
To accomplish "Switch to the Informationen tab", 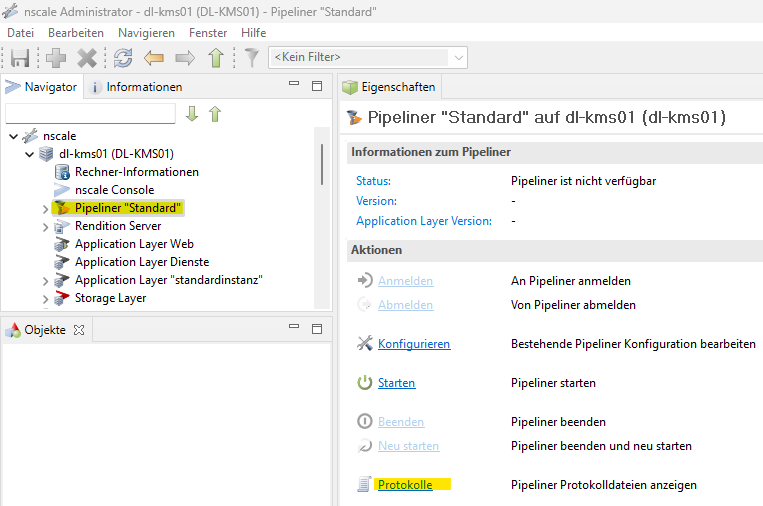I will point(137,87).
